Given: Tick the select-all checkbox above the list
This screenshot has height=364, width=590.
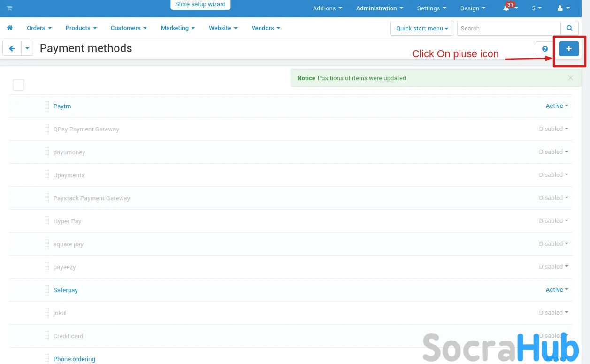Looking at the screenshot, I should (18, 85).
